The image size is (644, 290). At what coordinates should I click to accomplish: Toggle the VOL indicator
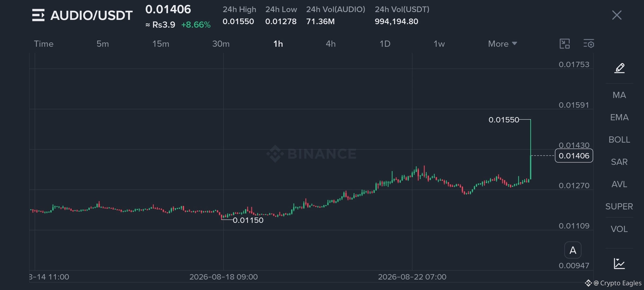click(x=619, y=229)
